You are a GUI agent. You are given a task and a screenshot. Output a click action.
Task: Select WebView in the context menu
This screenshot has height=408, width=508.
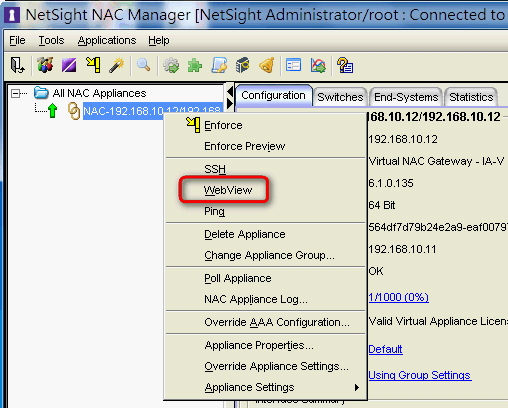pyautogui.click(x=266, y=190)
